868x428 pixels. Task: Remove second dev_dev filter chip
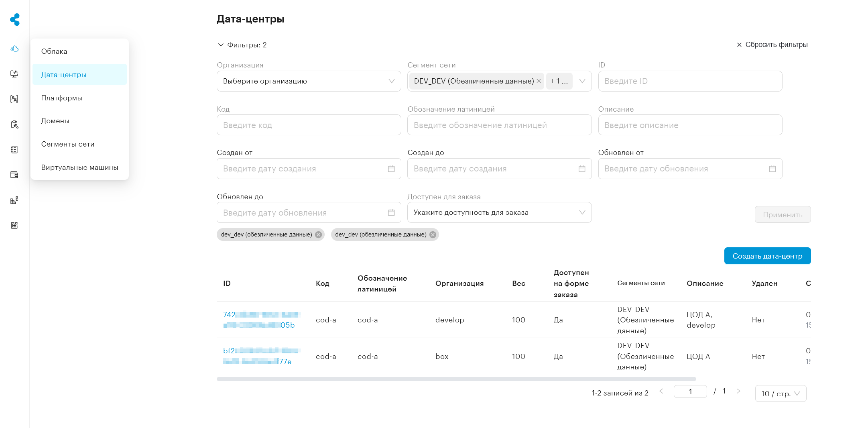(433, 234)
